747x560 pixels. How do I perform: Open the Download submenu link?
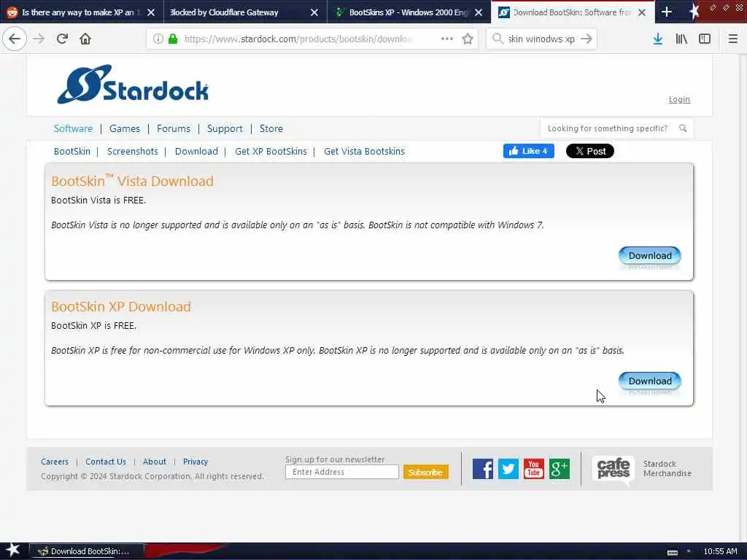[x=196, y=152]
